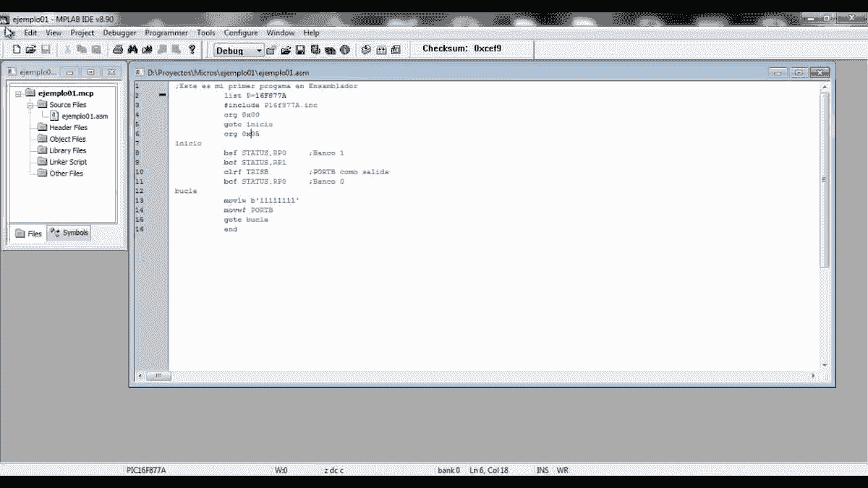The height and width of the screenshot is (488, 868).
Task: Print the source code via the Print icon
Action: [x=117, y=48]
